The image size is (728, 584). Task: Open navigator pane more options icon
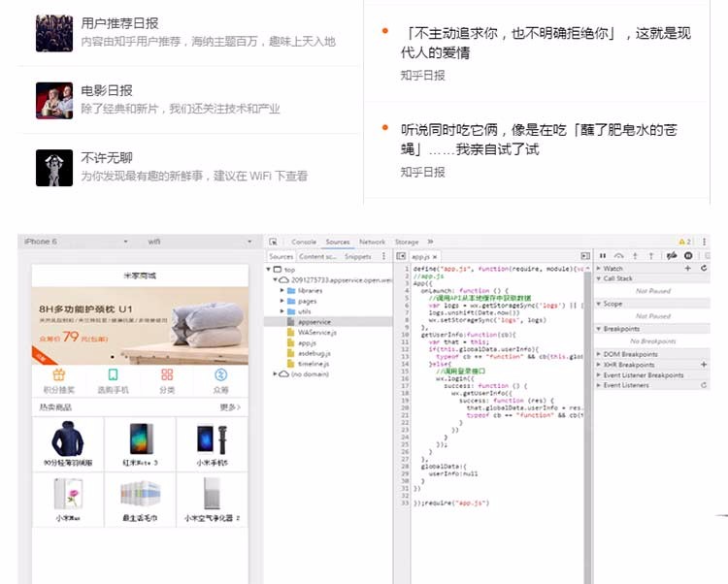[383, 256]
